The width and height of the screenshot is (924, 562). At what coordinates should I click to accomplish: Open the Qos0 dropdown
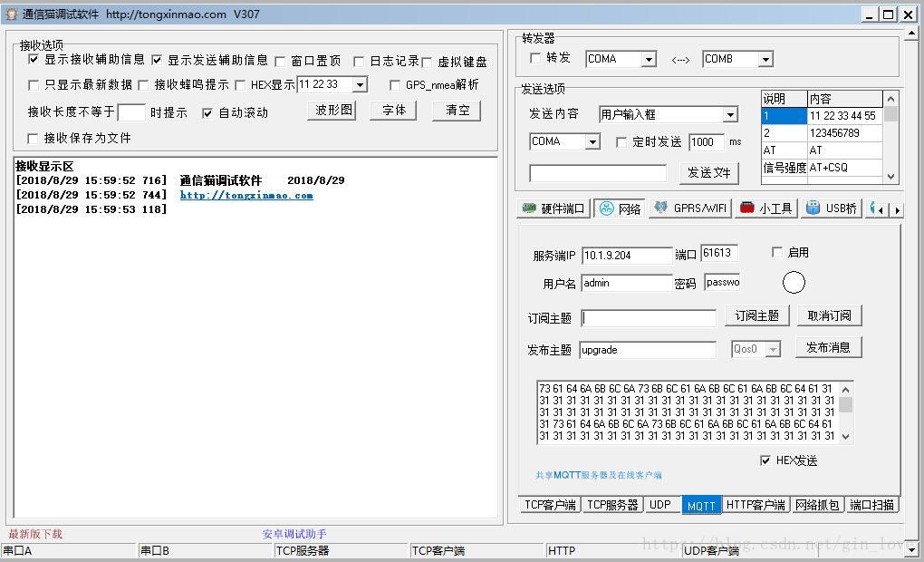tap(773, 349)
